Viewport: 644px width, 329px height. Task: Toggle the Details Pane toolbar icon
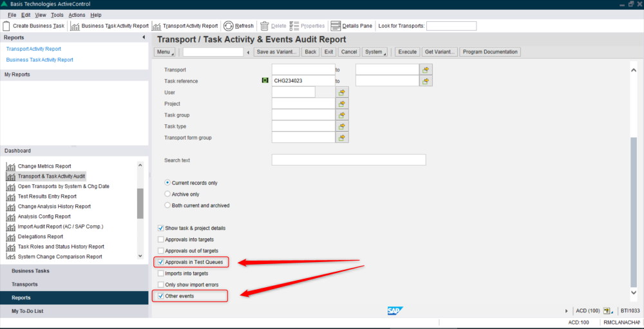(336, 26)
